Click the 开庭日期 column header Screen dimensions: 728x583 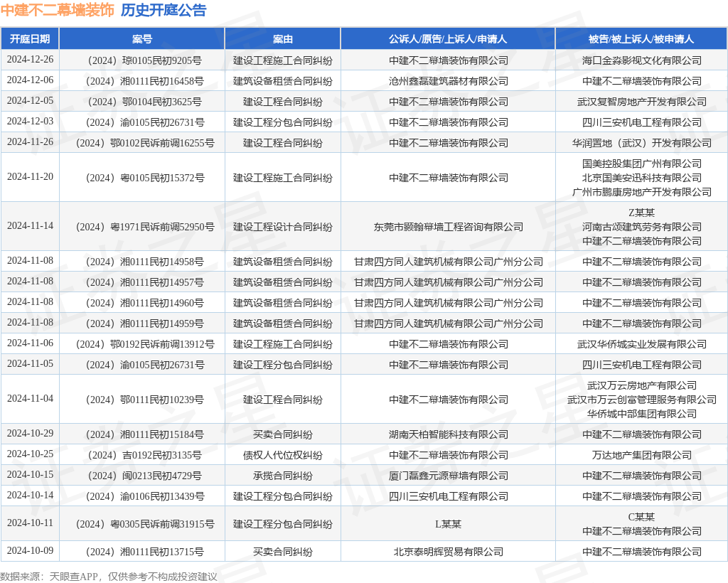coord(30,39)
